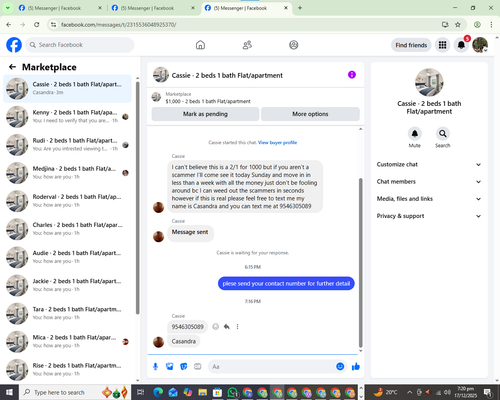Go back with the Marketplace back arrow

coord(12,67)
